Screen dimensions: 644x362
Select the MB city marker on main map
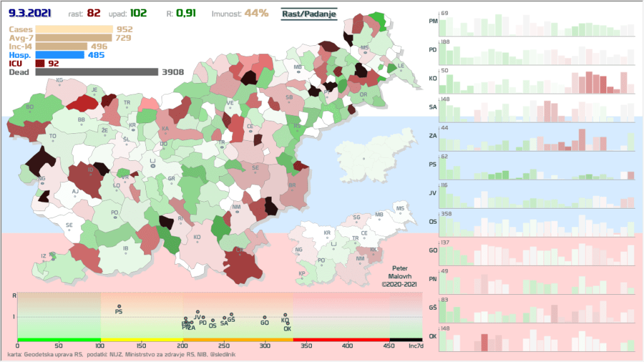[297, 72]
